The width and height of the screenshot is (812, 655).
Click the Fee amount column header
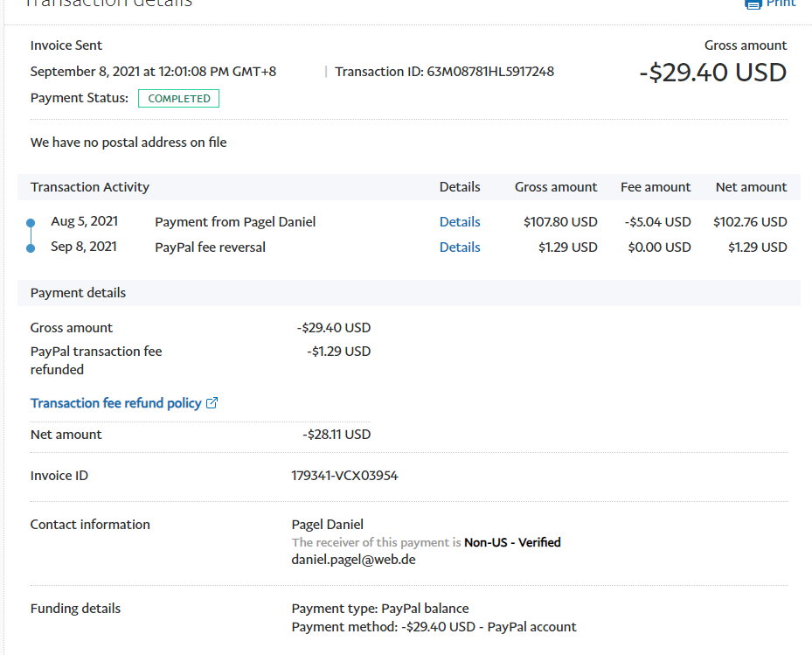pyautogui.click(x=656, y=187)
